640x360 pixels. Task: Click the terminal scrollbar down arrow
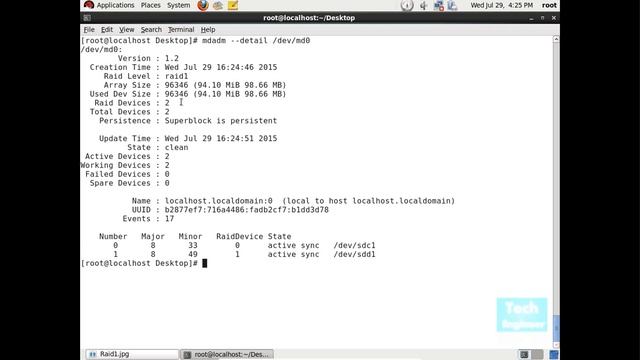pyautogui.click(x=556, y=345)
